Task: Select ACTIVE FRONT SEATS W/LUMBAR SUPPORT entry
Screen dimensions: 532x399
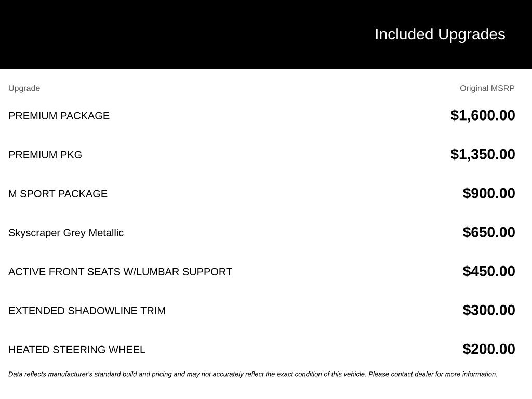Action: [120, 272]
